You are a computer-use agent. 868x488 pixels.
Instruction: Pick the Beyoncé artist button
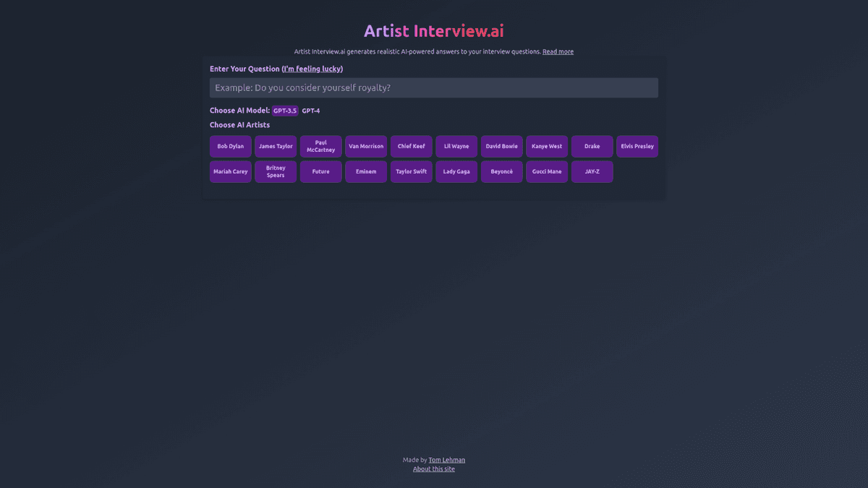tap(502, 171)
